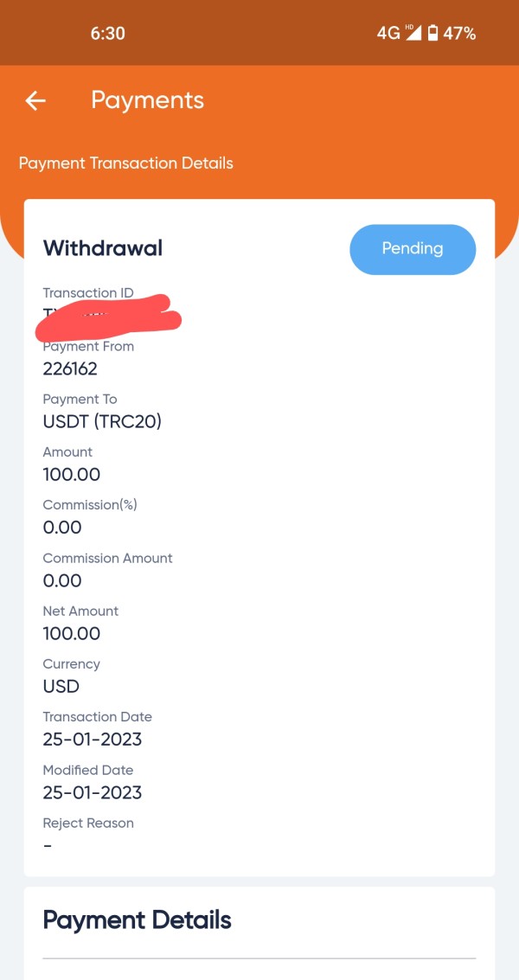
Task: Tap the back arrow icon
Action: tap(35, 100)
